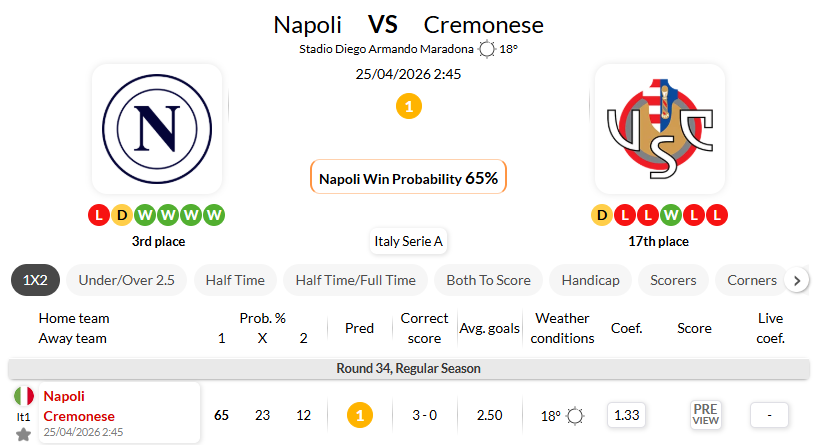The image size is (817, 445).
Task: Click the Italy flag icon
Action: pyautogui.click(x=23, y=396)
